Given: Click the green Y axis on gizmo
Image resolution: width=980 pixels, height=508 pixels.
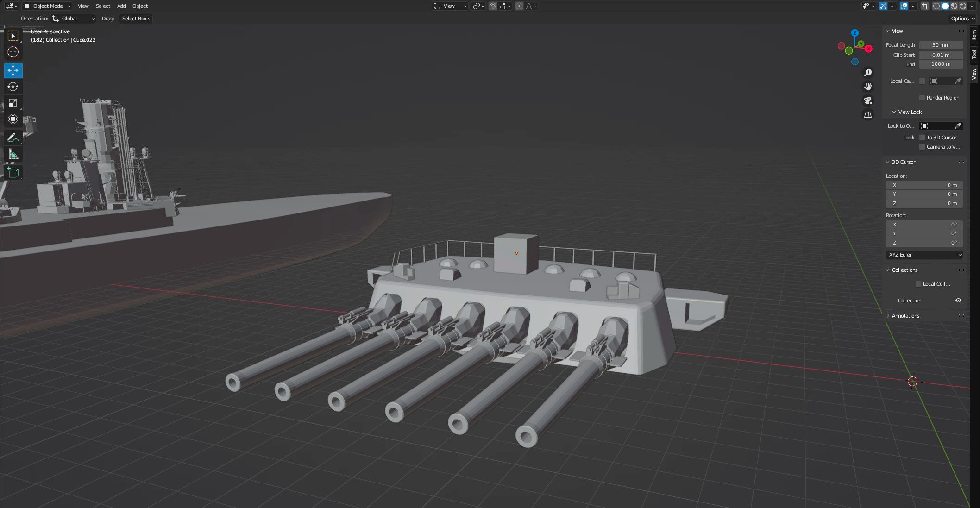Looking at the screenshot, I should pos(861,44).
